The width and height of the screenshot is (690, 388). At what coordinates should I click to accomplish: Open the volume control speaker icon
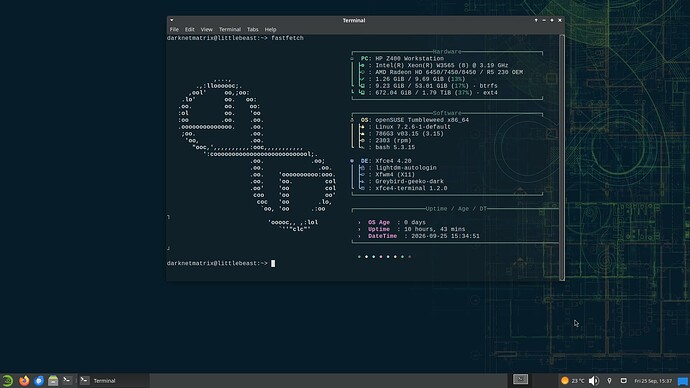click(594, 381)
